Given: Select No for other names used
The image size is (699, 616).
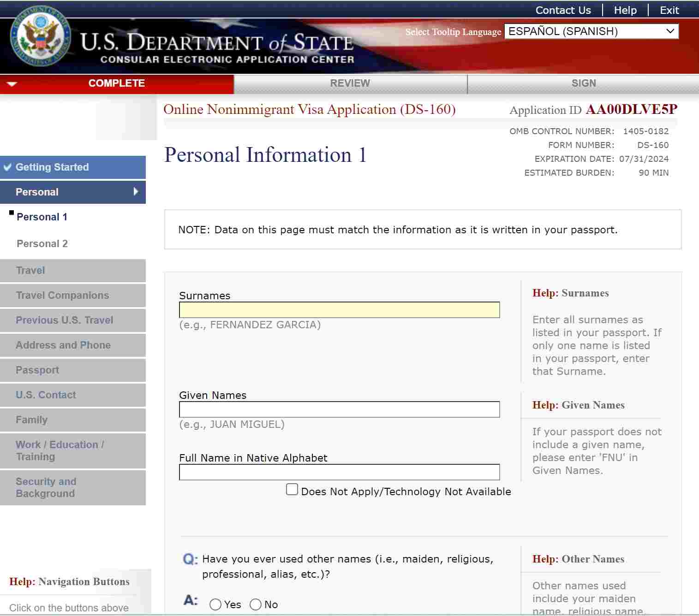Looking at the screenshot, I should [x=256, y=604].
